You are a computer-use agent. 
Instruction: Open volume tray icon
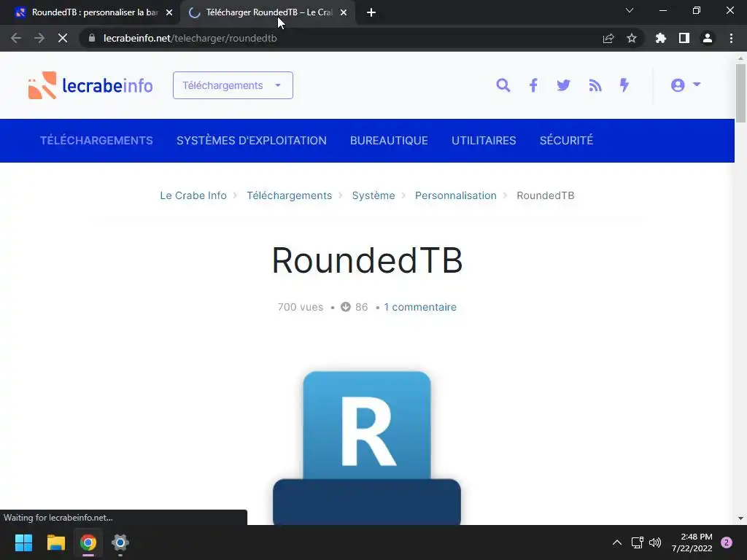656,542
